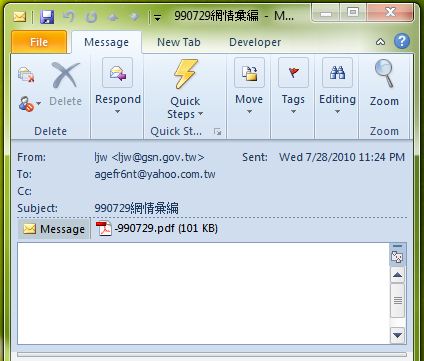Open Quick Steps dialog launcher

pyautogui.click(x=217, y=132)
